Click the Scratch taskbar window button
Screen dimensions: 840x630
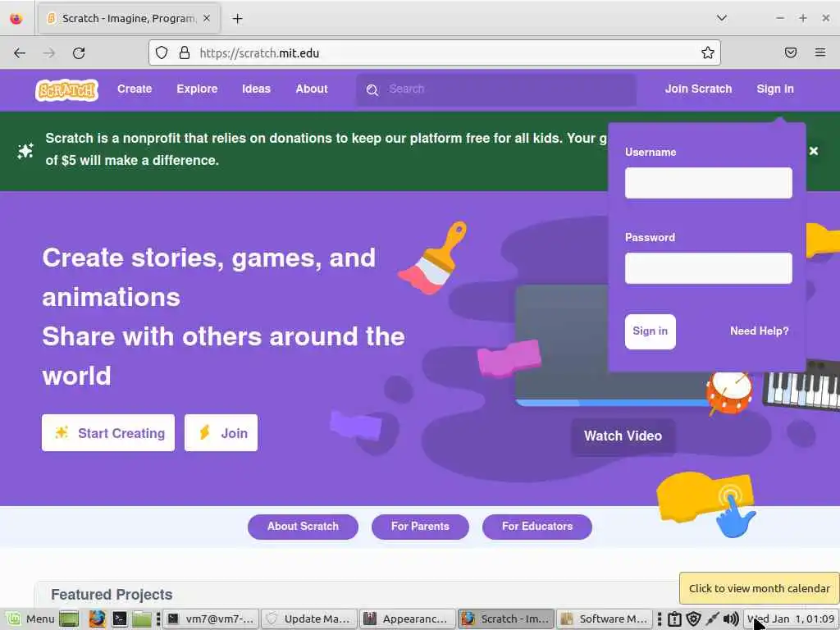coord(506,619)
